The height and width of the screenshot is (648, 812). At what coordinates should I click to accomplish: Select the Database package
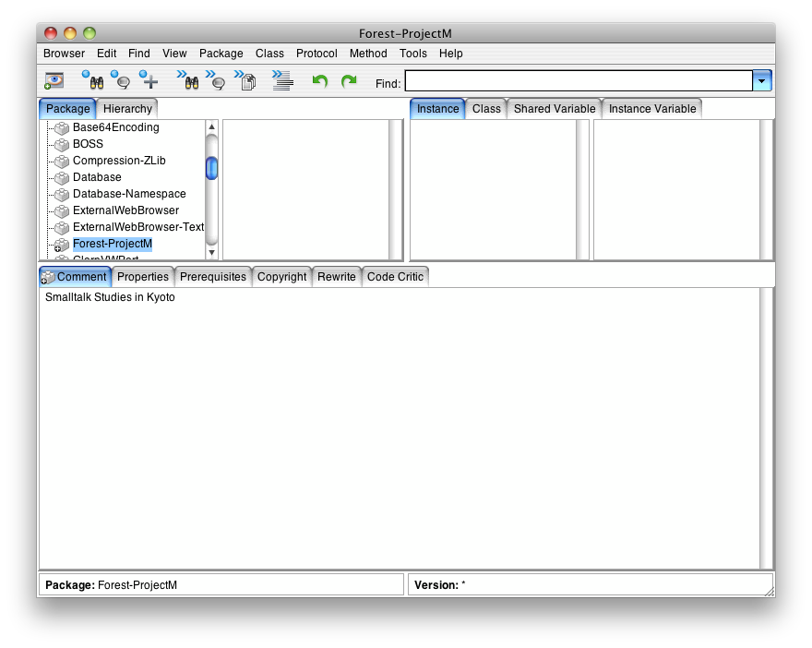tap(97, 177)
